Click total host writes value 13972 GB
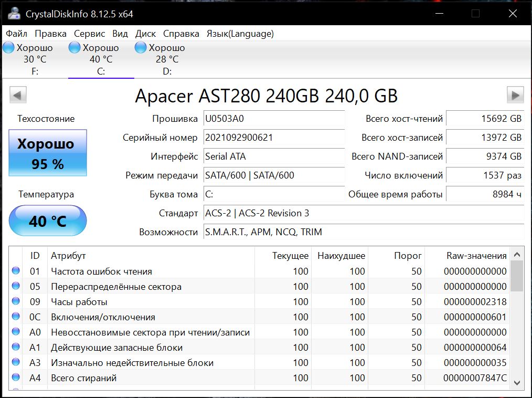The image size is (532, 398). coord(485,138)
